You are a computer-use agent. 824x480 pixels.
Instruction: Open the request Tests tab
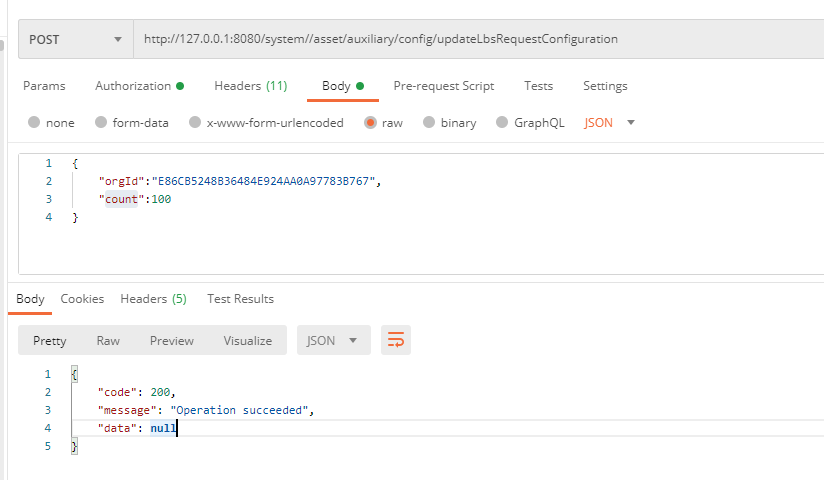pos(538,86)
